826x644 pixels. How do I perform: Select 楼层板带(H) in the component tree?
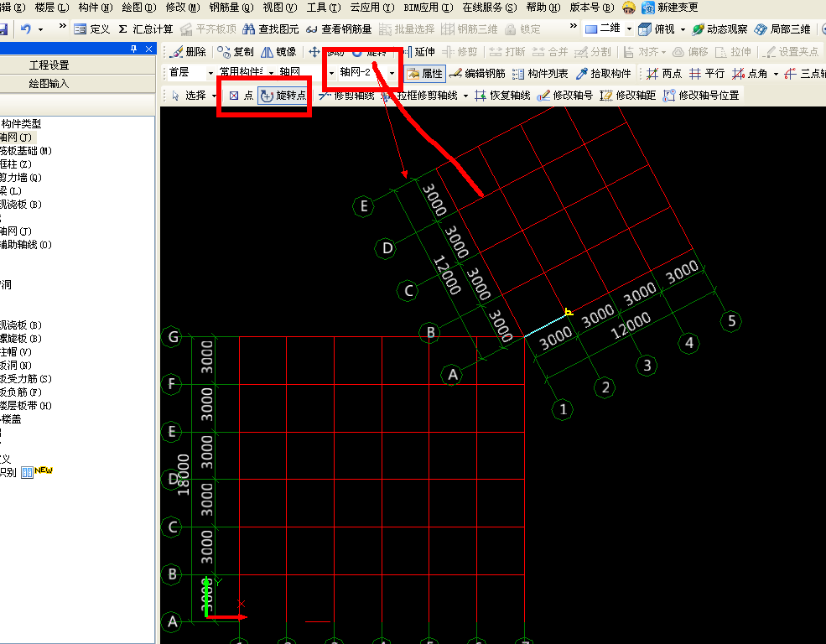26,406
